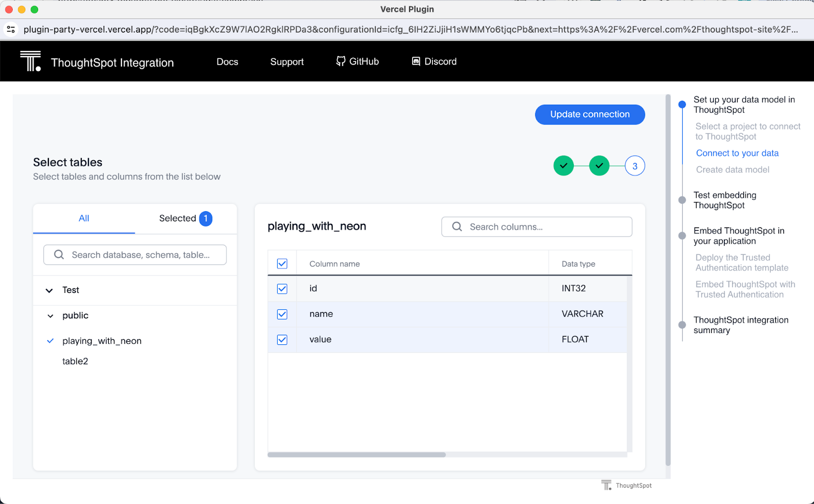Viewport: 814px width, 504px height.
Task: Open the GitHub link in navigation
Action: pos(358,62)
